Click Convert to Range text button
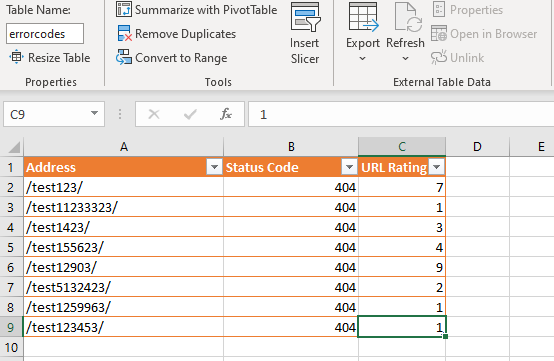Image resolution: width=554 pixels, height=361 pixels. 181,58
